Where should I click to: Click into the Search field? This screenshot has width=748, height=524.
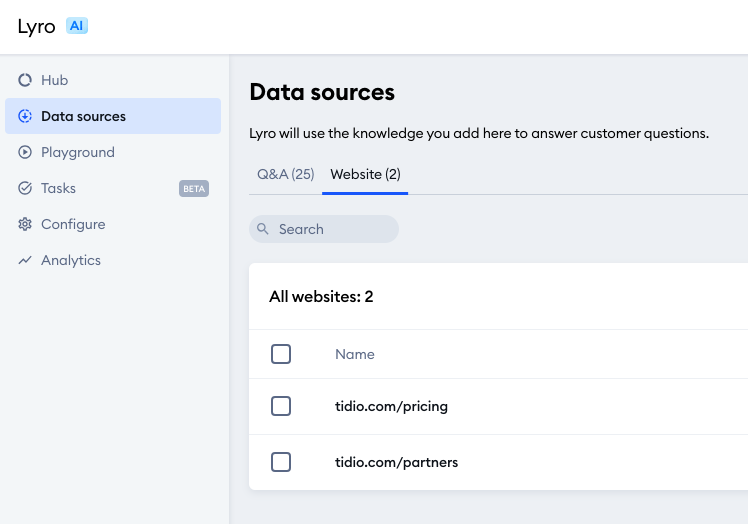tap(324, 229)
